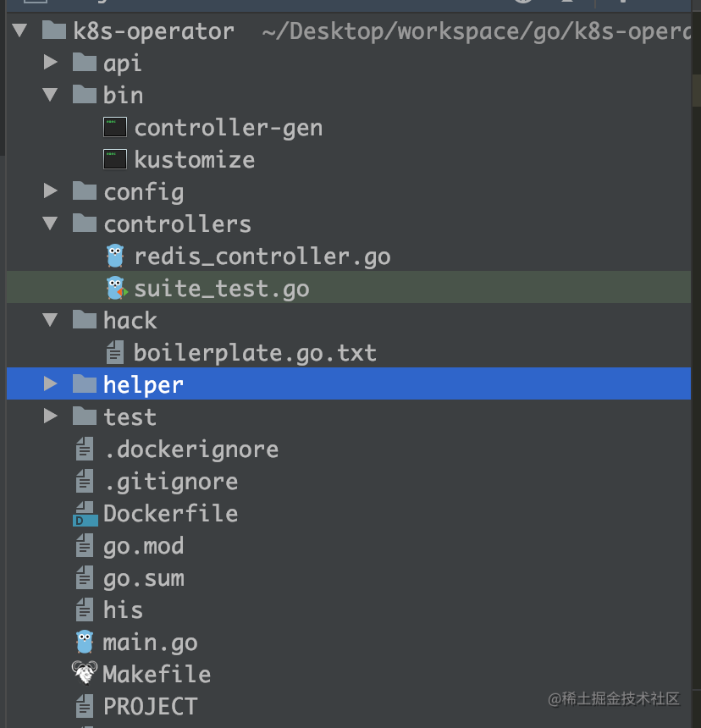Collapse the controllers folder arrow

(50, 223)
